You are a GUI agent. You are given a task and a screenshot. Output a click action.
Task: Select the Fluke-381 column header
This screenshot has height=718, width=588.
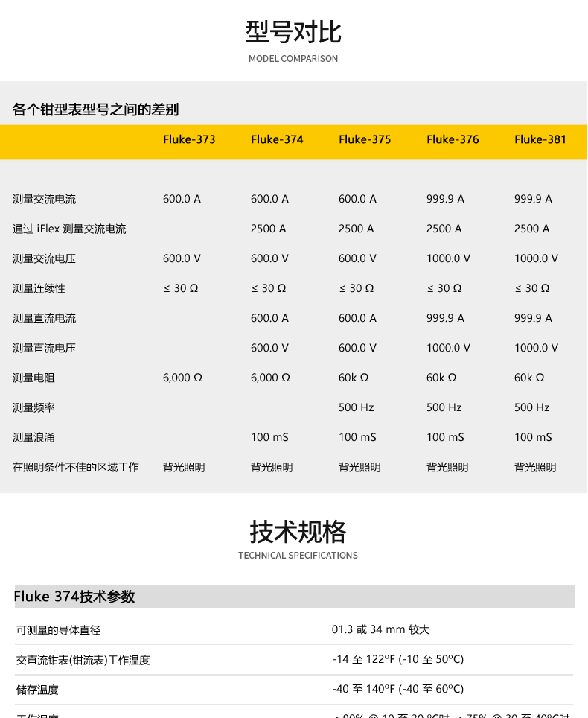pyautogui.click(x=540, y=139)
